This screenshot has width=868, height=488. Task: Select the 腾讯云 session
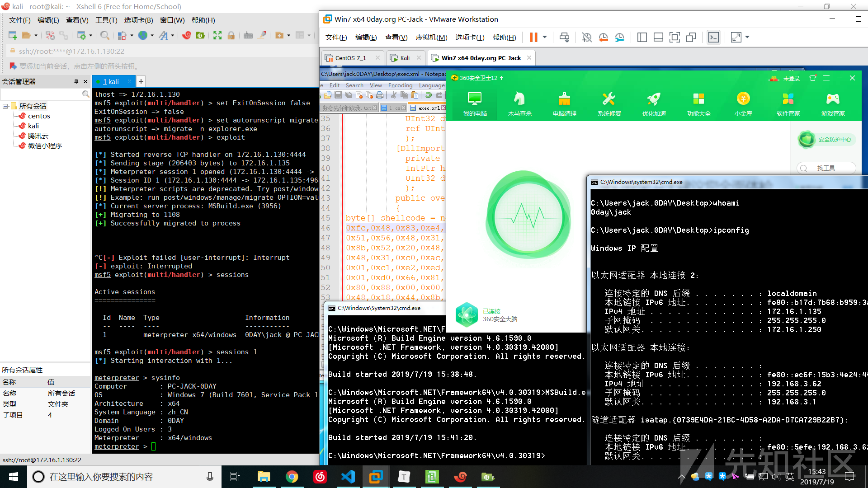pos(38,136)
